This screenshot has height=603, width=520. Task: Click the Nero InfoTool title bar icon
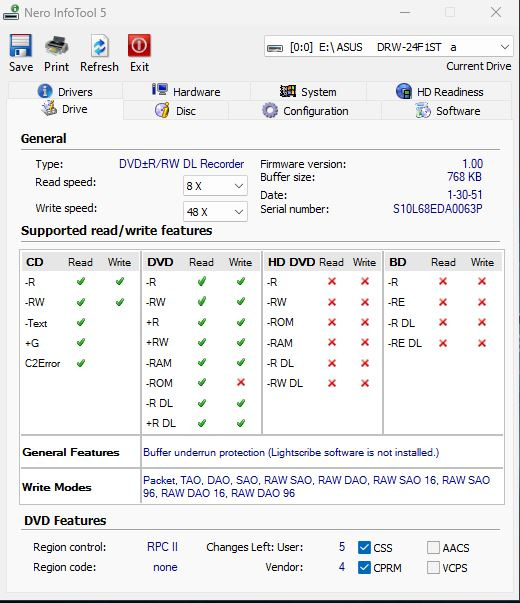coord(11,12)
